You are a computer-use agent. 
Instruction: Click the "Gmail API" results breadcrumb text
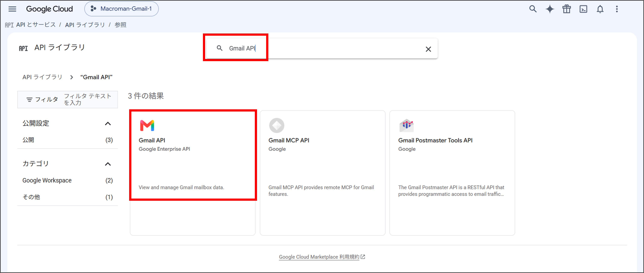click(x=96, y=77)
